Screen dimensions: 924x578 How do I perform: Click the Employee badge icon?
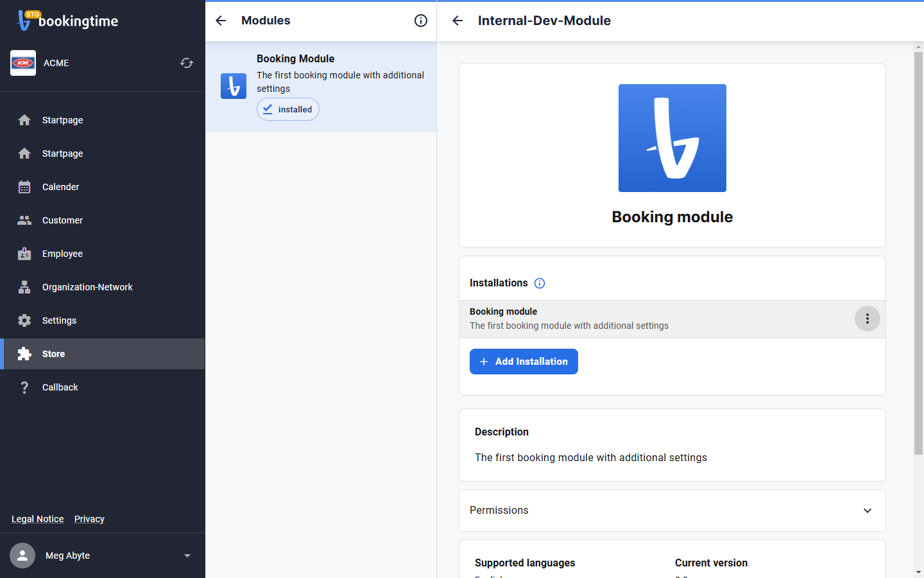click(24, 254)
